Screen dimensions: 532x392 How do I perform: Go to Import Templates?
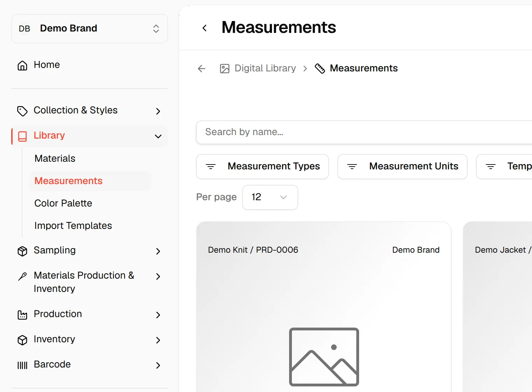(x=73, y=226)
